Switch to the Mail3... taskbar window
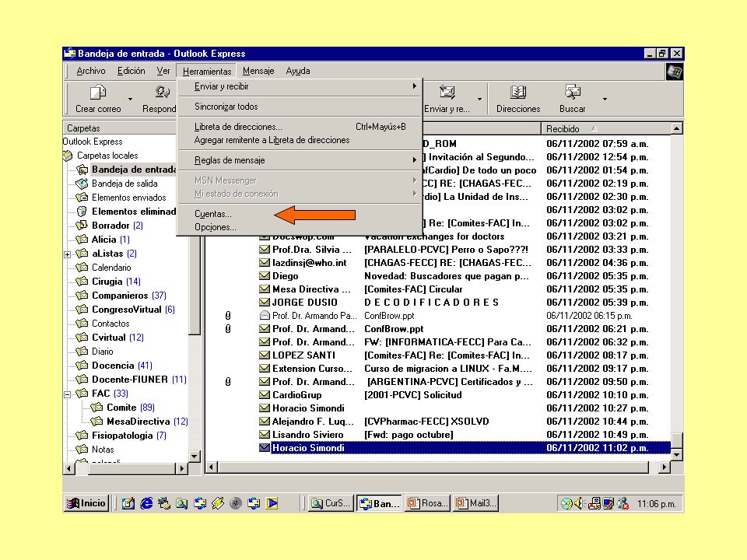747x560 pixels. (x=476, y=503)
